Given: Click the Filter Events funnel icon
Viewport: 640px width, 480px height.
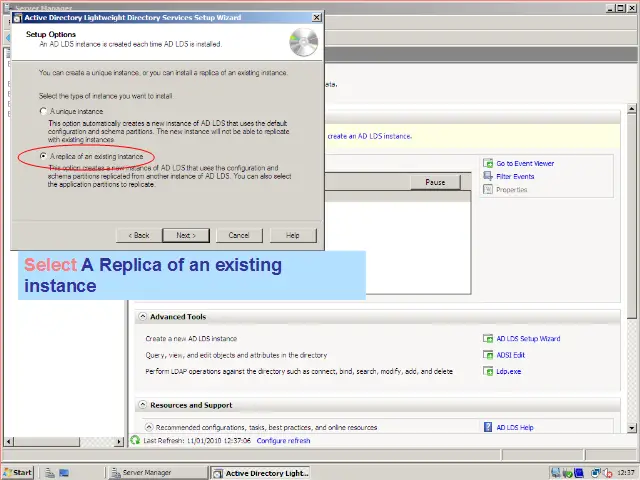Looking at the screenshot, I should click(488, 176).
